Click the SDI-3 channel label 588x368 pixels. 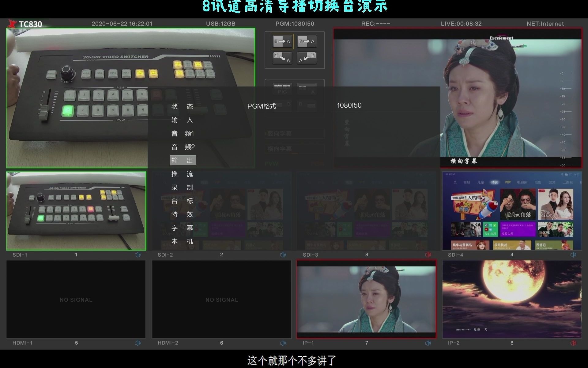click(x=311, y=255)
